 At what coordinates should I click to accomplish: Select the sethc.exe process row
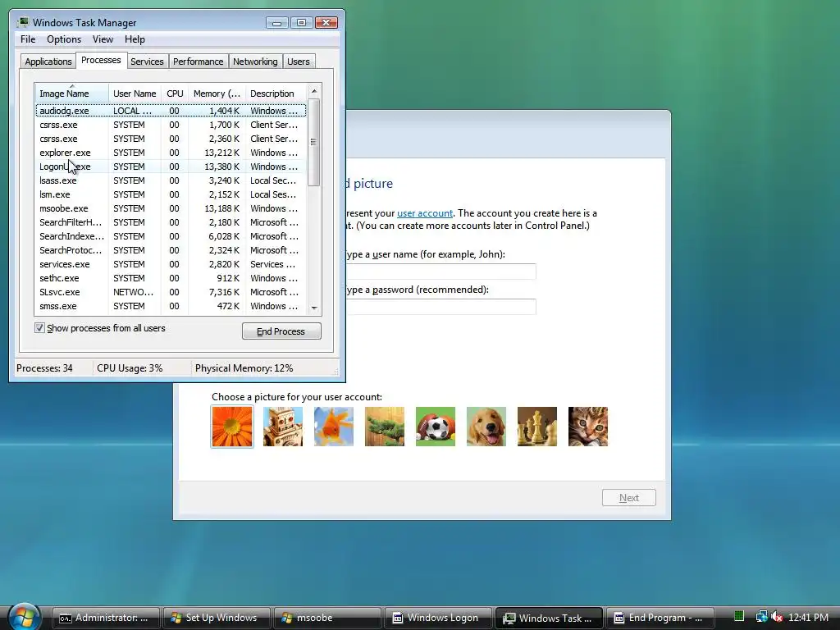pos(171,278)
